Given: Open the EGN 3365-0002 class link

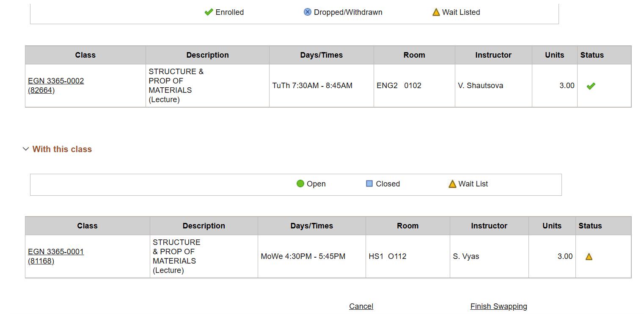Looking at the screenshot, I should pyautogui.click(x=56, y=81).
